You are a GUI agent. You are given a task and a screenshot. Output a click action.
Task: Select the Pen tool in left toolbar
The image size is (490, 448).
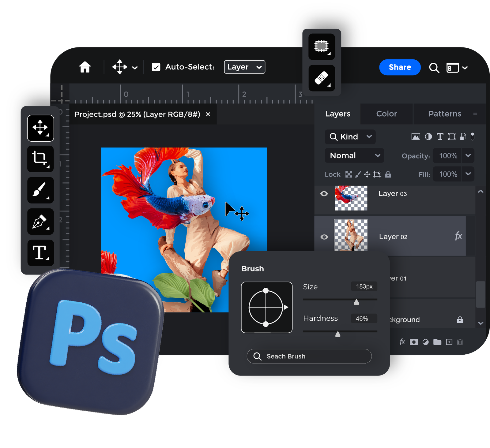pos(40,222)
